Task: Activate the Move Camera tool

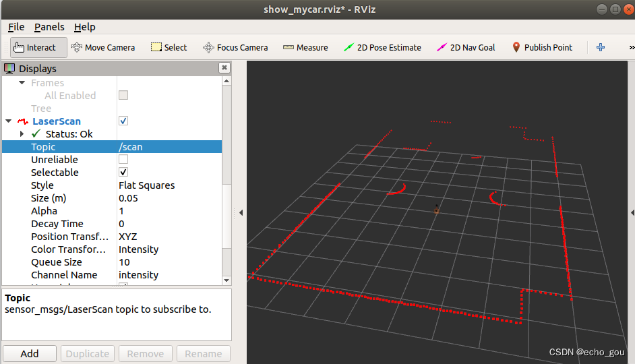Action: pos(103,47)
